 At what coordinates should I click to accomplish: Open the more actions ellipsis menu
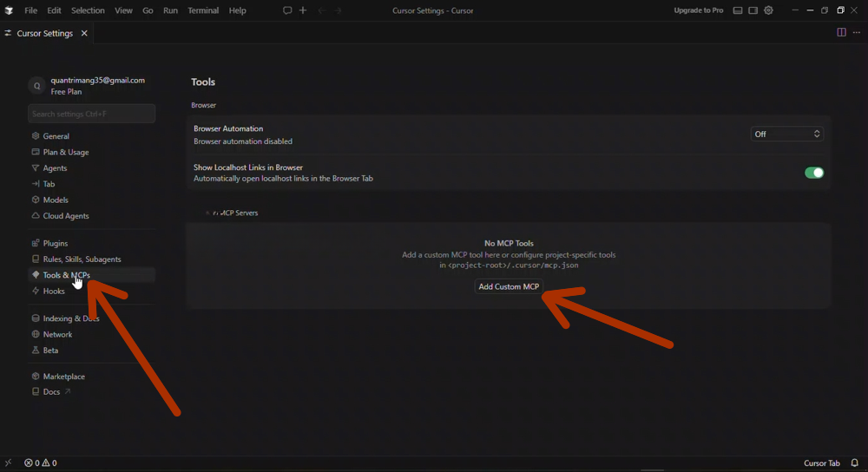[857, 33]
